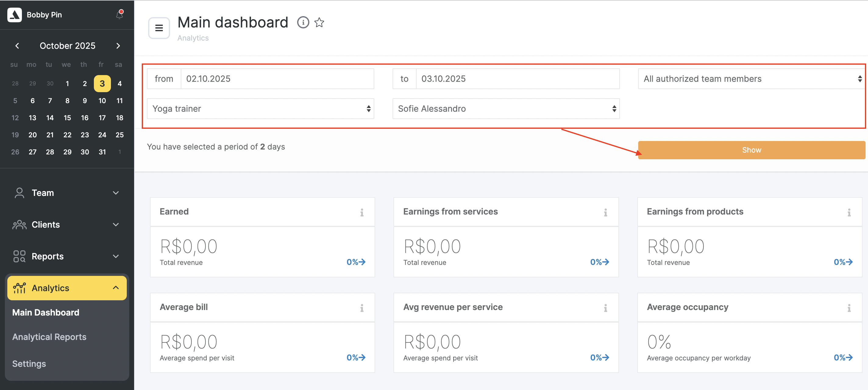Open Settings under Analytics
Image resolution: width=868 pixels, height=390 pixels.
pos(29,364)
